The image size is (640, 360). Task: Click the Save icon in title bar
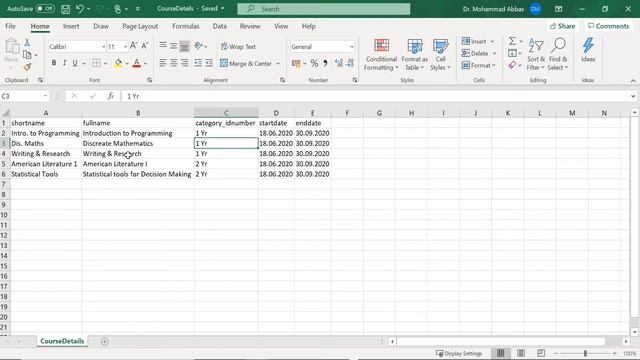(65, 9)
